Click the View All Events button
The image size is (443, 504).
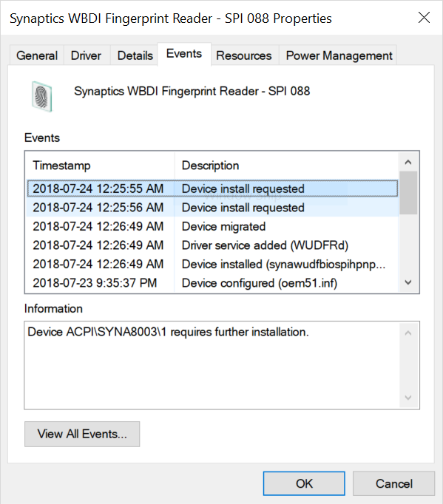[x=82, y=434]
